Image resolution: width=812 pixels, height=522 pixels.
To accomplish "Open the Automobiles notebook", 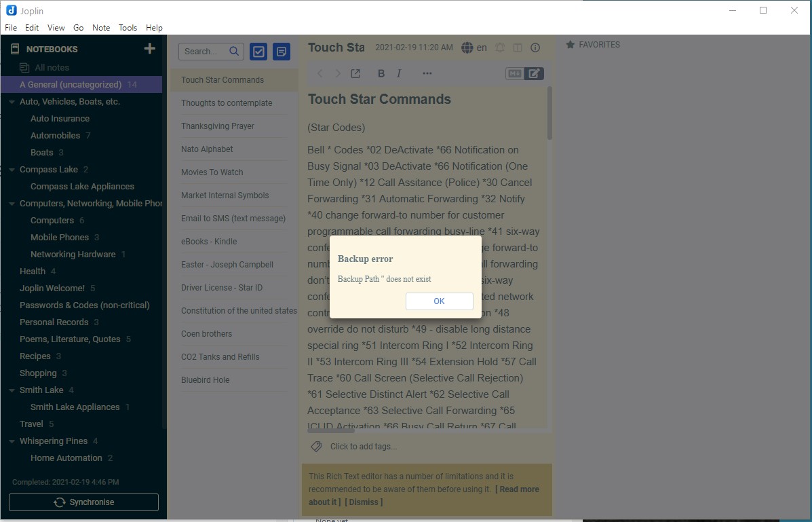I will click(x=55, y=136).
